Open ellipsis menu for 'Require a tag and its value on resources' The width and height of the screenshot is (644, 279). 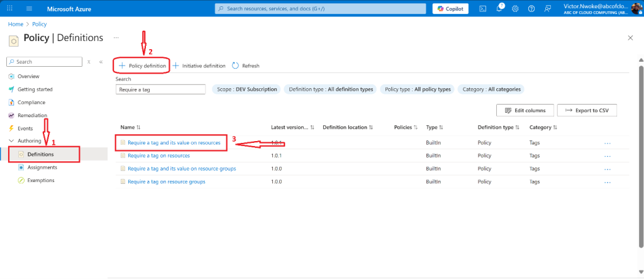pyautogui.click(x=608, y=143)
